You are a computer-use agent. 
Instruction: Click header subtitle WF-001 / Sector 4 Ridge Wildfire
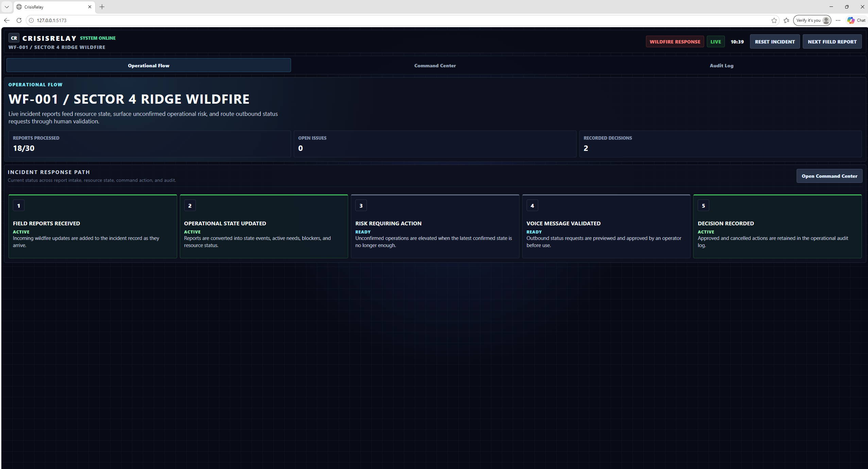pos(57,47)
